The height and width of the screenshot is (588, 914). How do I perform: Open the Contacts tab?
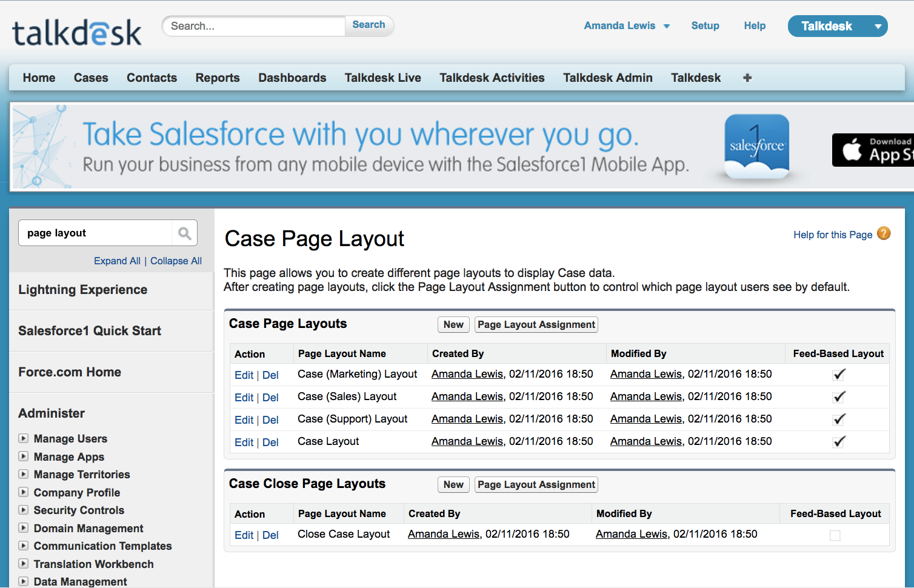pos(152,78)
